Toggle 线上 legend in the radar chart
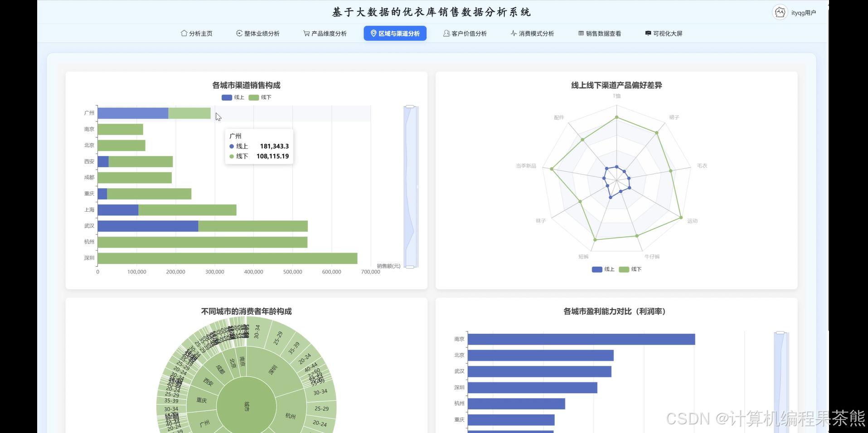The height and width of the screenshot is (433, 868). tap(603, 269)
